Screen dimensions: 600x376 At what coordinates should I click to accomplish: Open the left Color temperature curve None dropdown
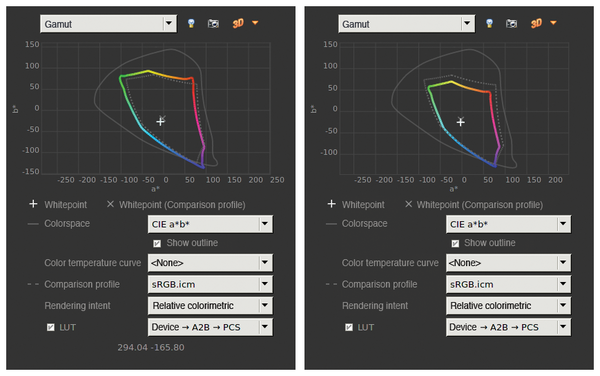(x=210, y=263)
